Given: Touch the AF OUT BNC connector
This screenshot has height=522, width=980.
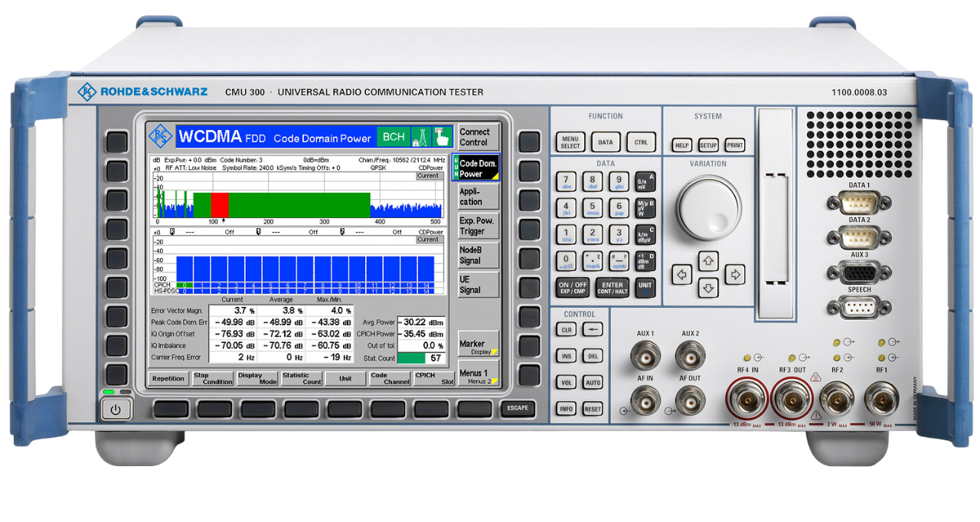Looking at the screenshot, I should coord(690,400).
